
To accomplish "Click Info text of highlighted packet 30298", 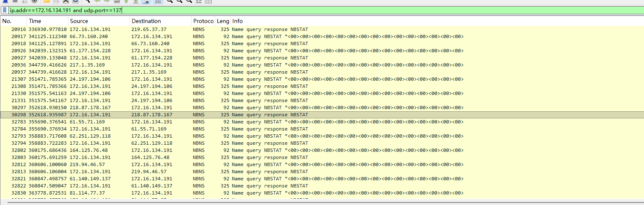I will [270, 115].
